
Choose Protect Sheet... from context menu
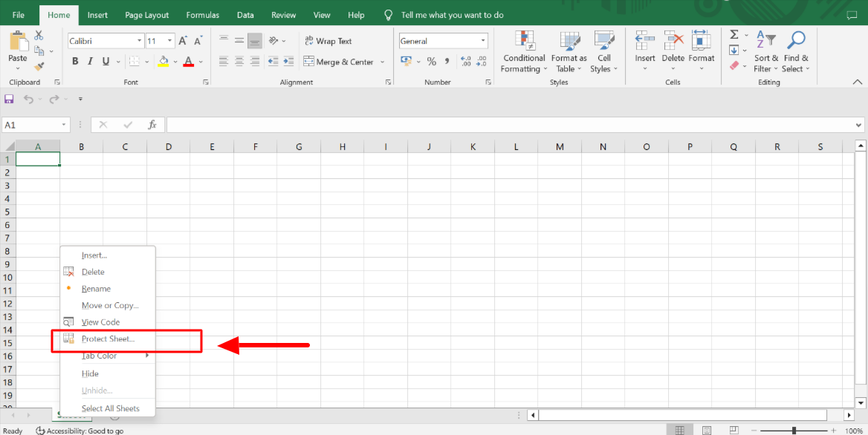[x=108, y=338]
